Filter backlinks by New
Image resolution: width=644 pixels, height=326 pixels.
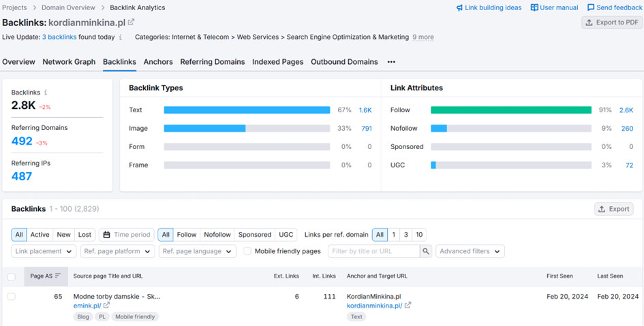click(x=63, y=235)
